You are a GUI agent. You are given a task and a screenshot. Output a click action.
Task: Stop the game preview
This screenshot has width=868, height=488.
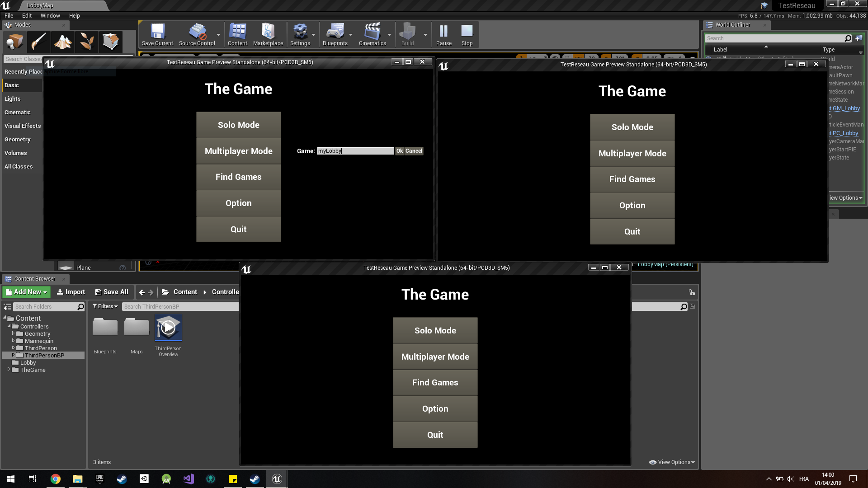click(x=467, y=35)
